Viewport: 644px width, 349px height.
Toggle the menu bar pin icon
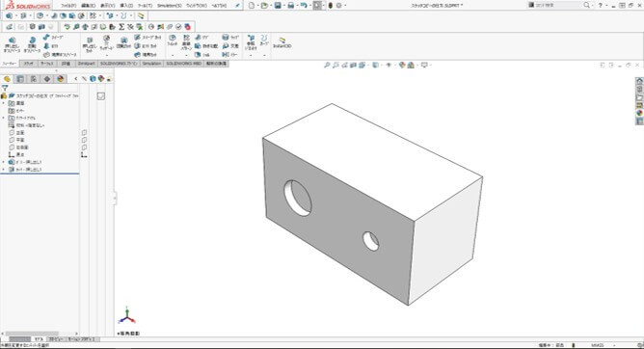(237, 6)
